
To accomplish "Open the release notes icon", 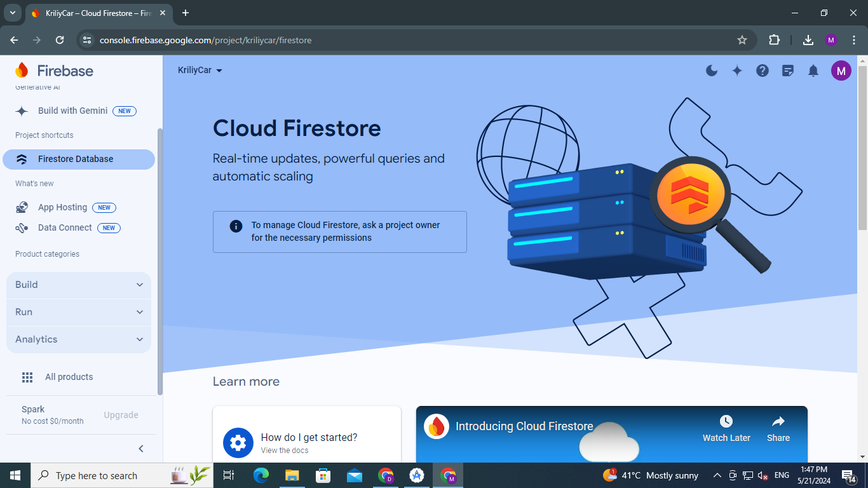I will 788,71.
